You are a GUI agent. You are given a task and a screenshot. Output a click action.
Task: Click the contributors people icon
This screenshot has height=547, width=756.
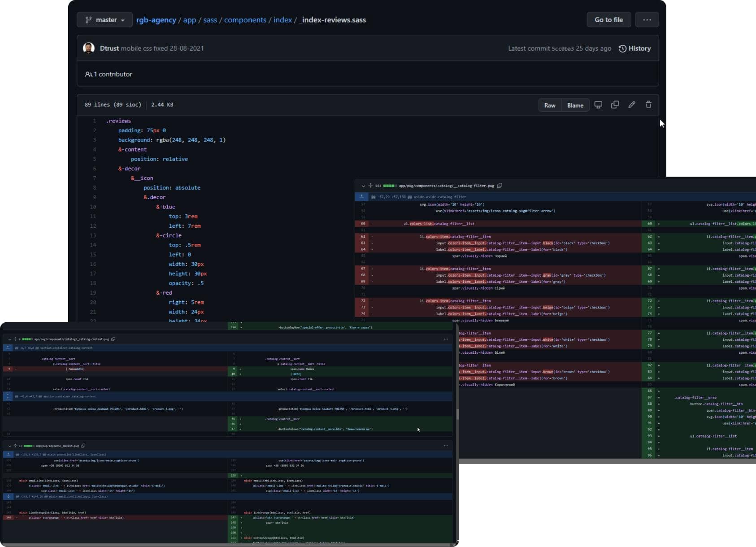click(x=88, y=74)
